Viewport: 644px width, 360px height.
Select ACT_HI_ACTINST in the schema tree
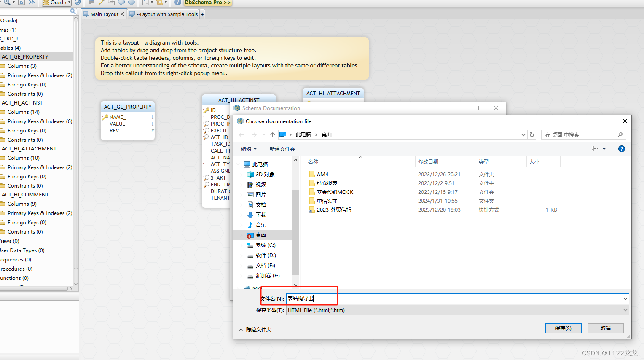(22, 103)
